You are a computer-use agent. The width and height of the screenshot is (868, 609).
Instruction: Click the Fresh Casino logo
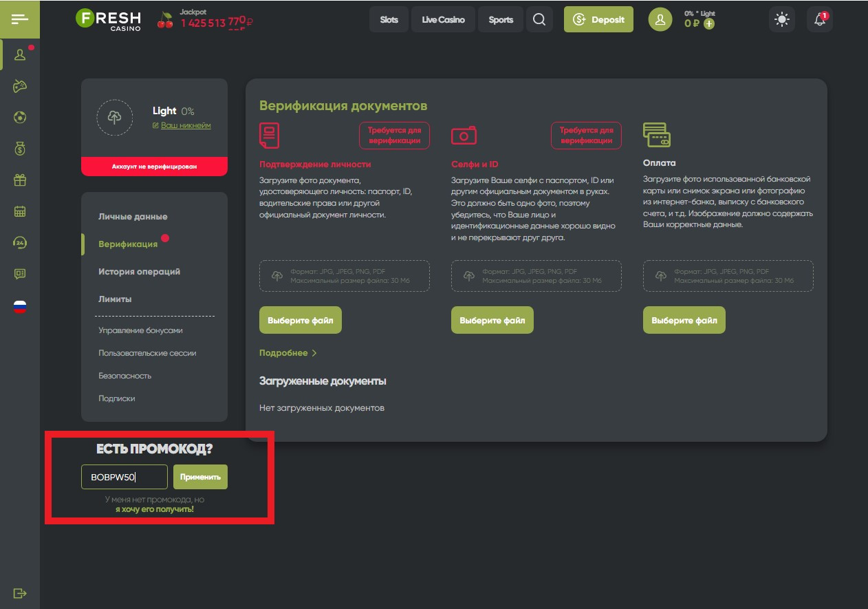tap(109, 19)
